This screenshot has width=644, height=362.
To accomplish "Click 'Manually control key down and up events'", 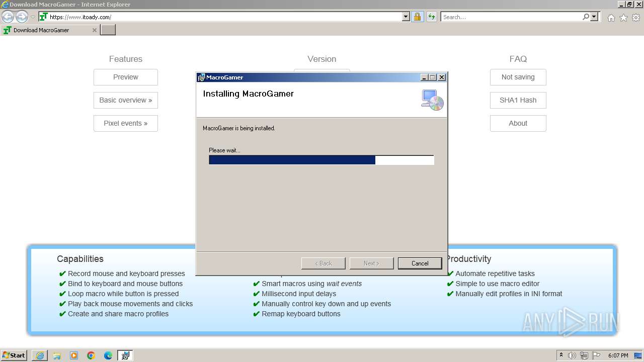I will pyautogui.click(x=326, y=304).
